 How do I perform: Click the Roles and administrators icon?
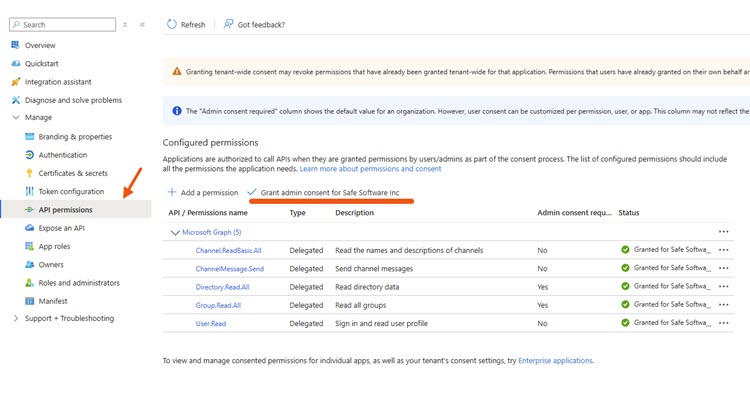(x=30, y=283)
